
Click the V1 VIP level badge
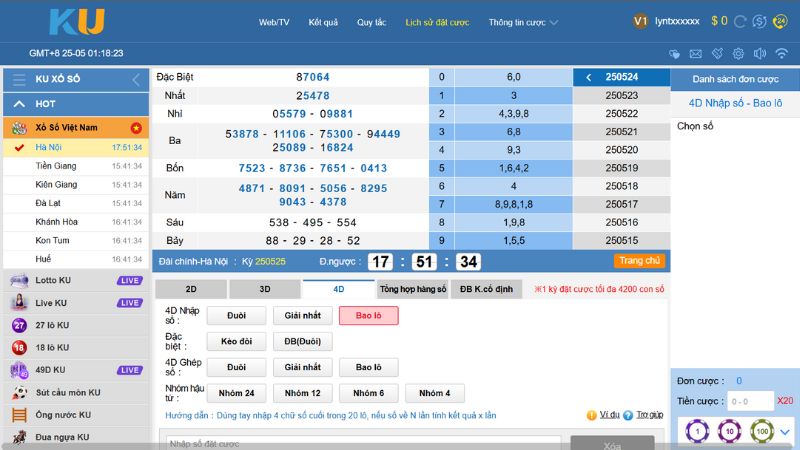click(x=640, y=21)
